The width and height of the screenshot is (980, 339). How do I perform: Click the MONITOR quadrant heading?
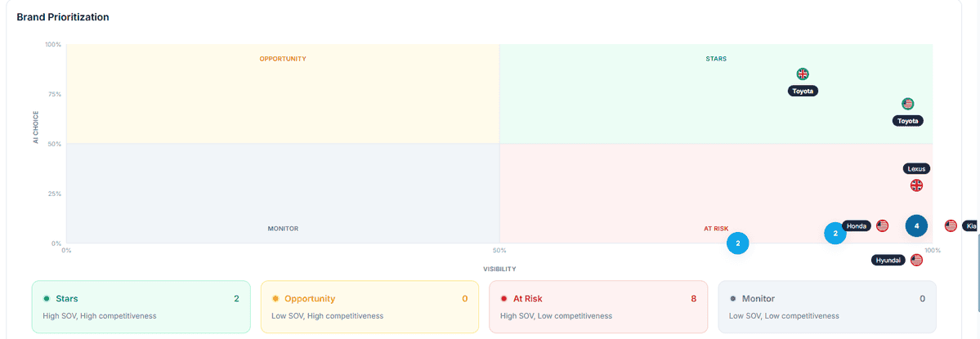(x=283, y=229)
